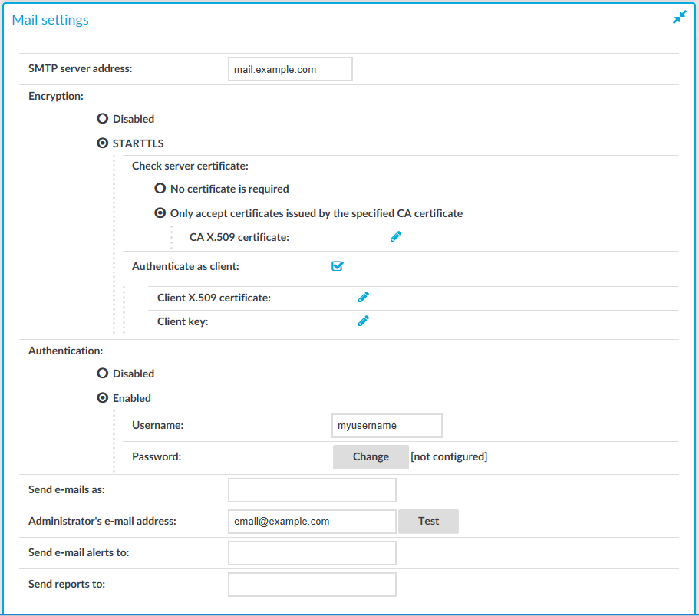This screenshot has width=699, height=616.
Task: Click the Send e-mails as field
Action: tap(312, 490)
